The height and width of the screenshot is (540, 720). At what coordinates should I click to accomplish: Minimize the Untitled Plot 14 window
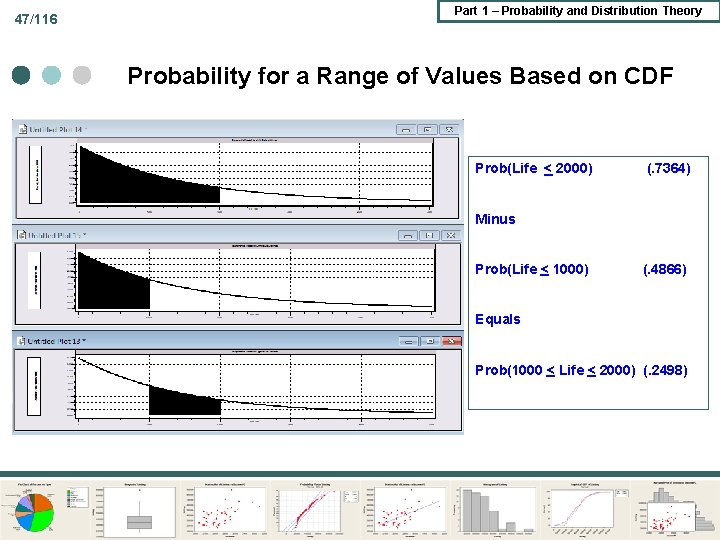pyautogui.click(x=406, y=129)
